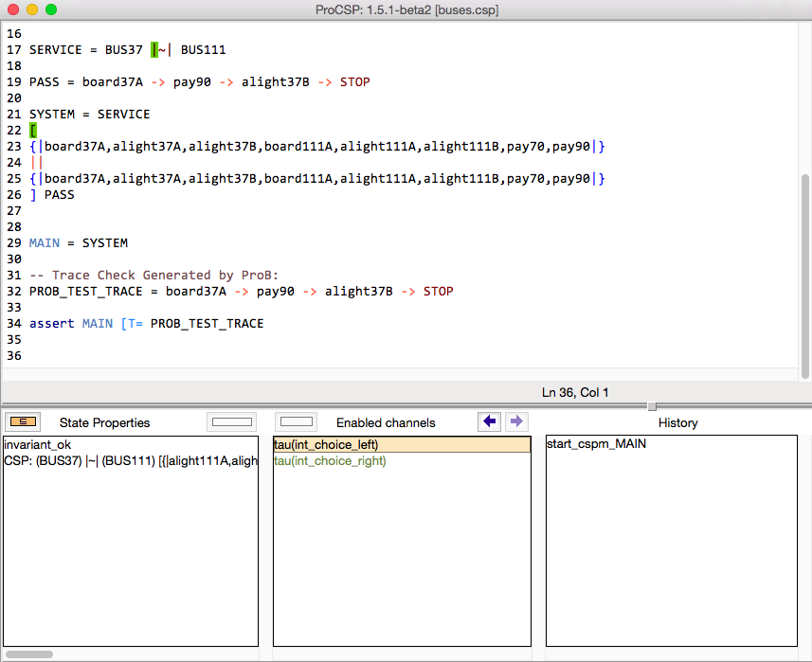Click the editor's vertical scrollbar thumb
The width and height of the screenshot is (812, 662).
pyautogui.click(x=805, y=275)
